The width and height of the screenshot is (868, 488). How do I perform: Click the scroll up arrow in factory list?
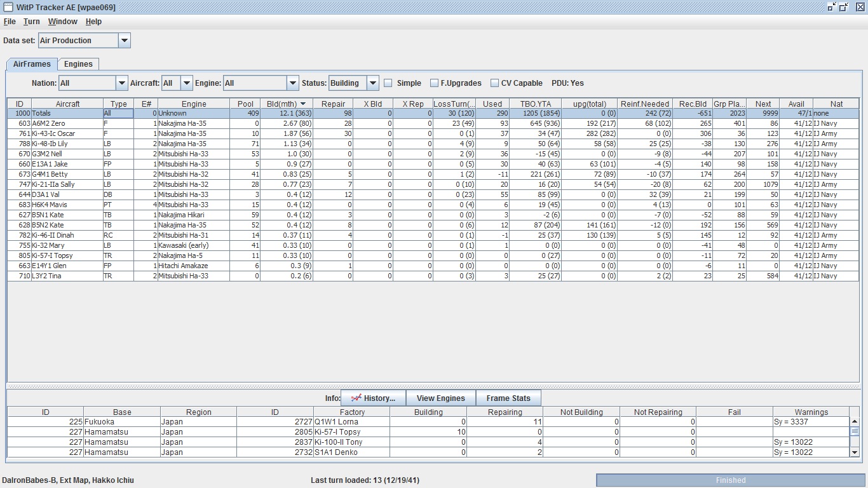click(854, 422)
